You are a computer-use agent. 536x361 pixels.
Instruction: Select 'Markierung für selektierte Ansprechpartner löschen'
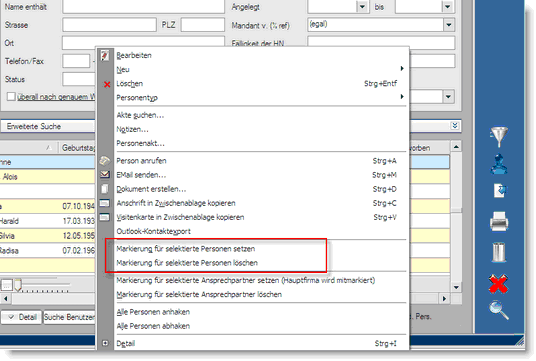click(261, 294)
